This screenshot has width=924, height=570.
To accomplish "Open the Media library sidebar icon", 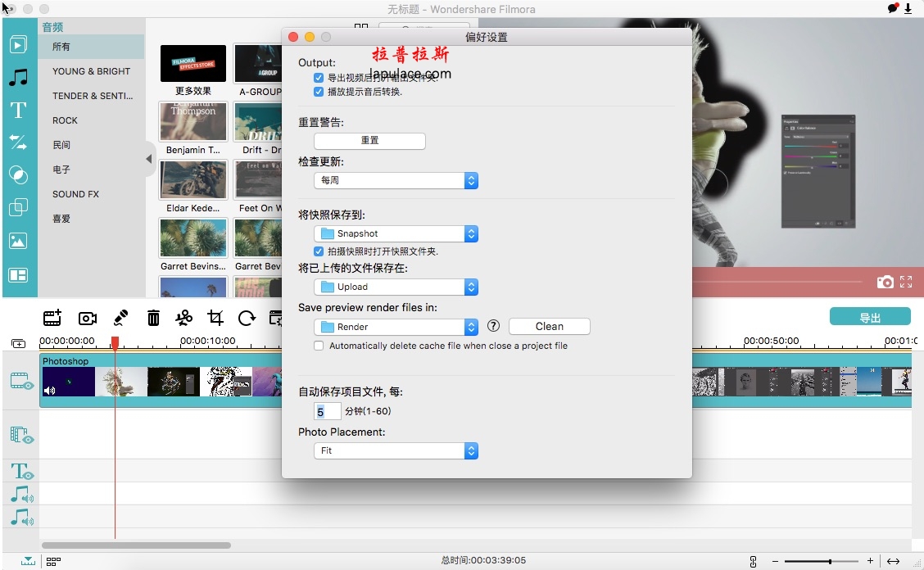I will point(18,45).
